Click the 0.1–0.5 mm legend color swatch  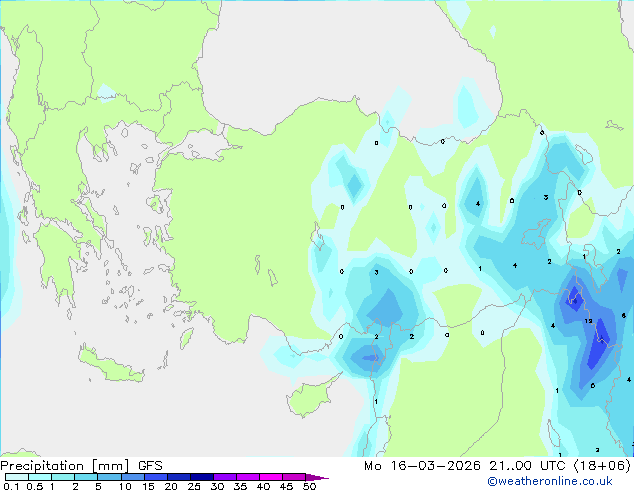[x=17, y=477]
